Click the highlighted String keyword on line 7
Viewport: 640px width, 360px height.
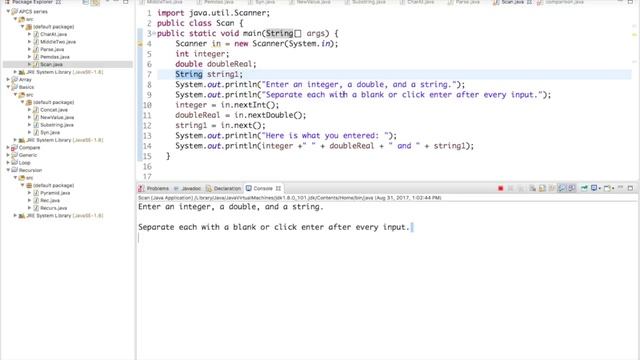pos(189,74)
